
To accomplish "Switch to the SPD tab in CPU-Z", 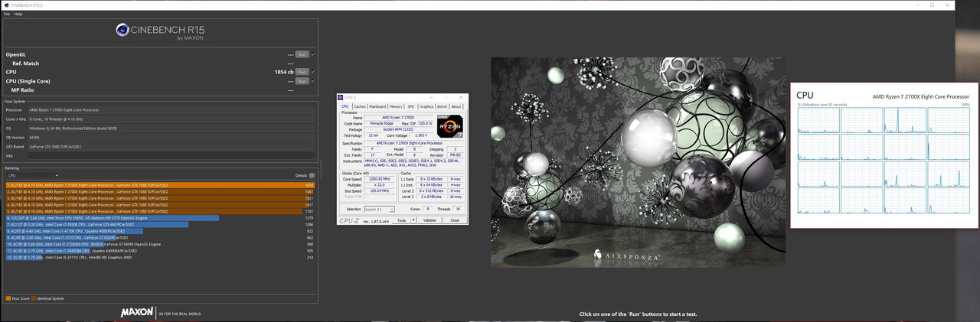I will click(411, 106).
